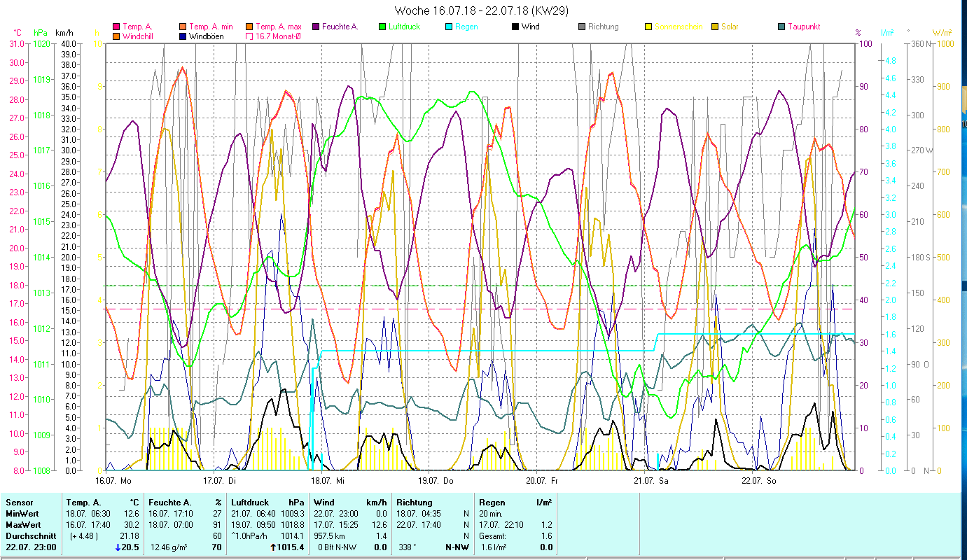Click the Temp. A. column header in table

[84, 503]
